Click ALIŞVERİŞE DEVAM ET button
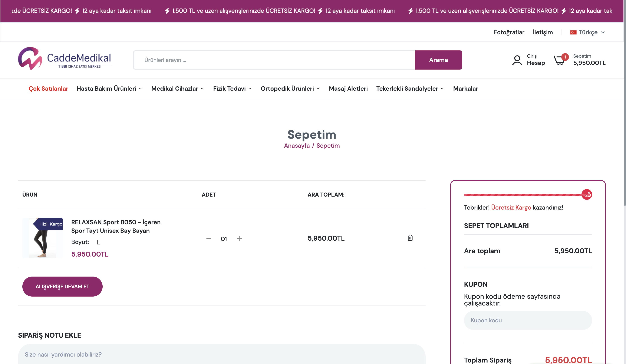 pyautogui.click(x=62, y=286)
